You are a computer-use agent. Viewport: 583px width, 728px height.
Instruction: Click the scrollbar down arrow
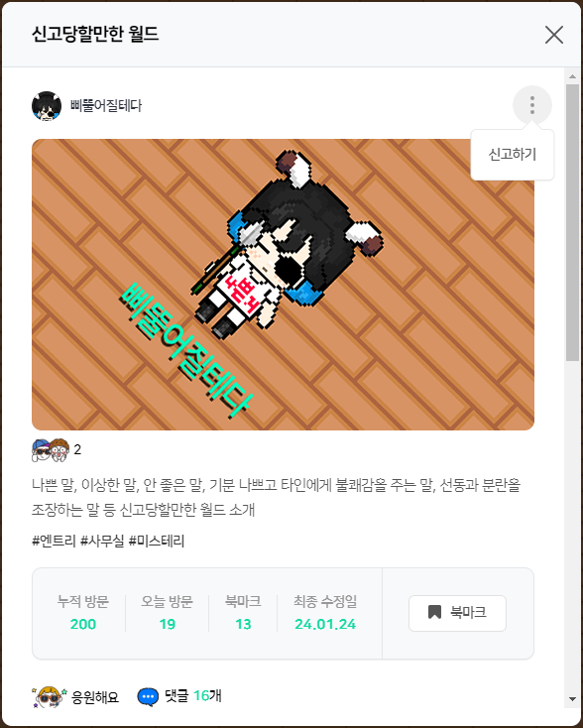coord(572,699)
